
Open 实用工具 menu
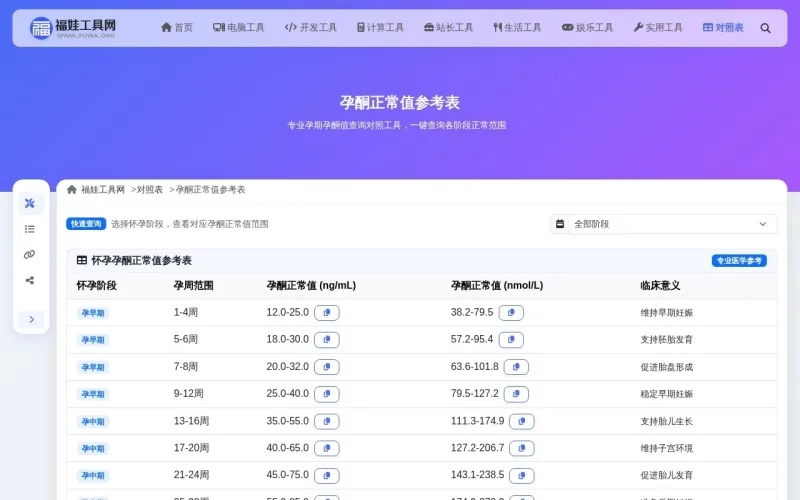pos(658,28)
